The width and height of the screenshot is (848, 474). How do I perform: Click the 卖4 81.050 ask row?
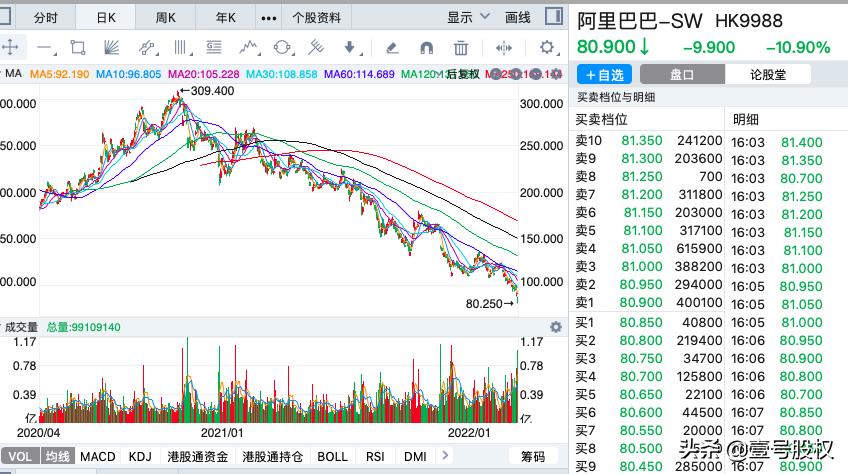(x=648, y=248)
